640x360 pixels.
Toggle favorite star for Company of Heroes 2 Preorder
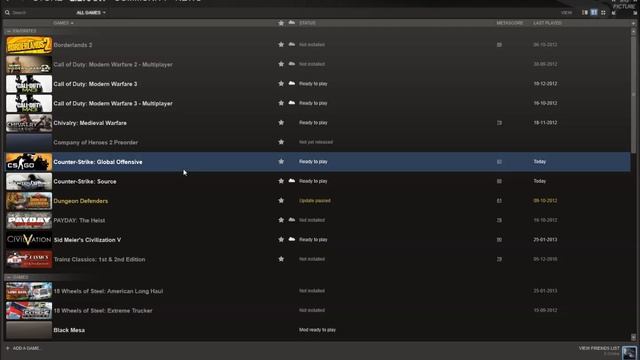pyautogui.click(x=281, y=142)
